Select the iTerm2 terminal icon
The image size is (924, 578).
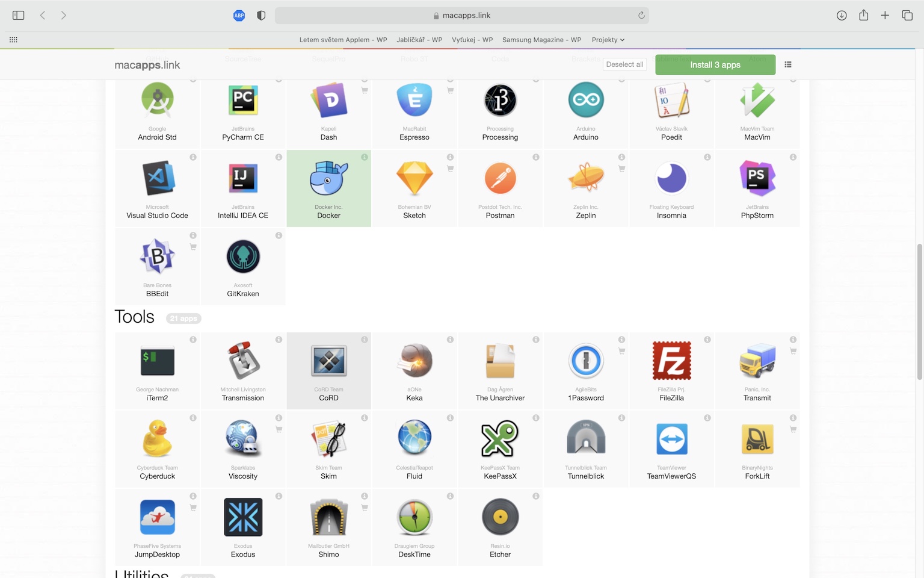tap(158, 361)
